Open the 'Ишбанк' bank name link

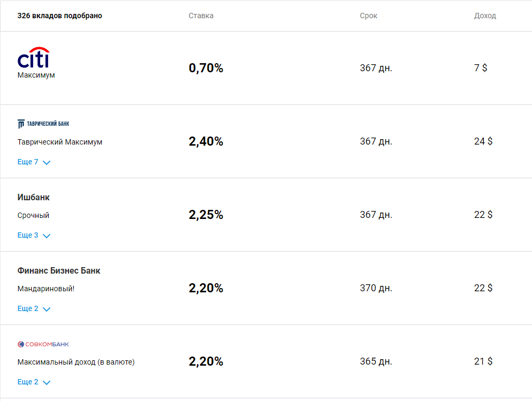click(34, 198)
